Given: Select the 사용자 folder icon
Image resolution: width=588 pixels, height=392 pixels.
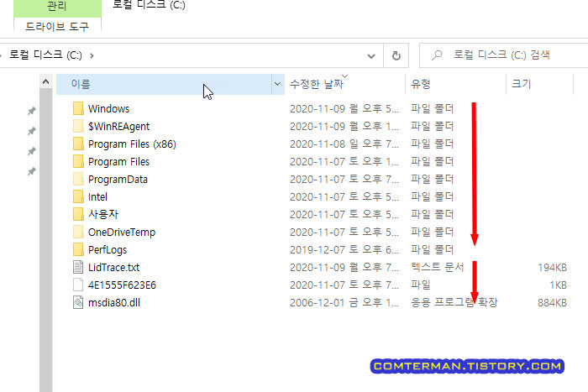Looking at the screenshot, I should click(x=78, y=214).
